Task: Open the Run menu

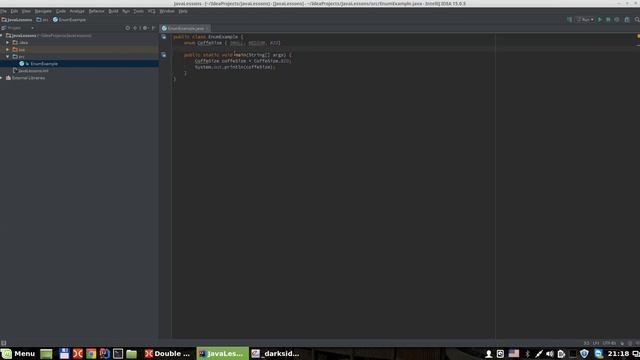Action: point(126,11)
